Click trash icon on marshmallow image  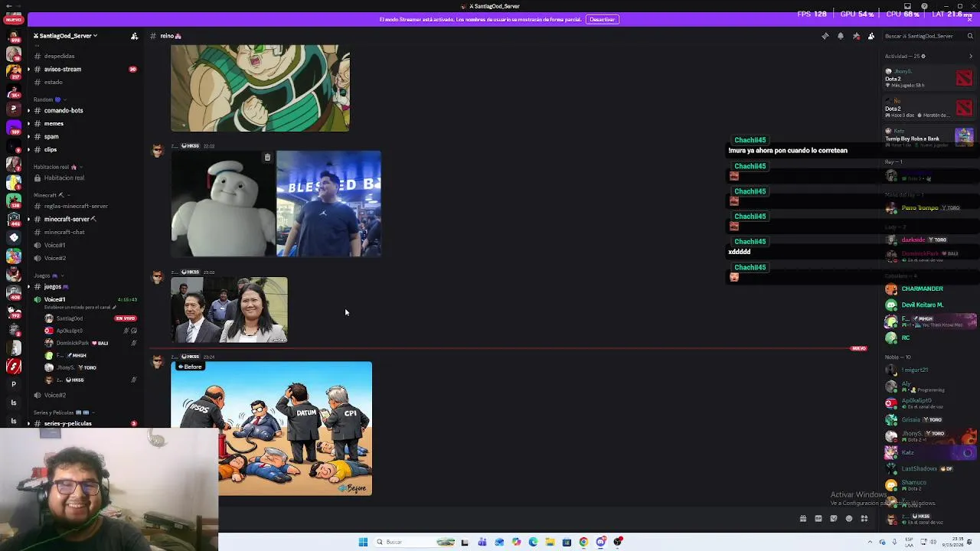tap(267, 158)
